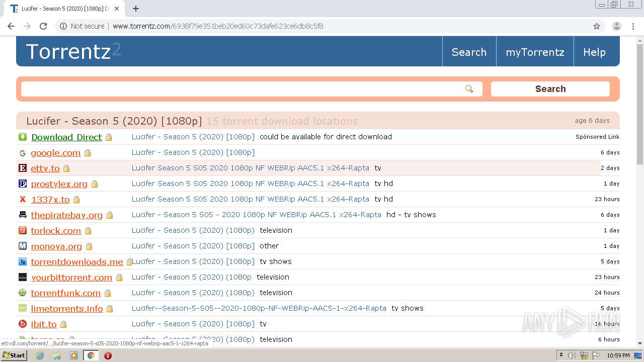
Task: Open Chrome's three-dot menu
Action: point(633,26)
